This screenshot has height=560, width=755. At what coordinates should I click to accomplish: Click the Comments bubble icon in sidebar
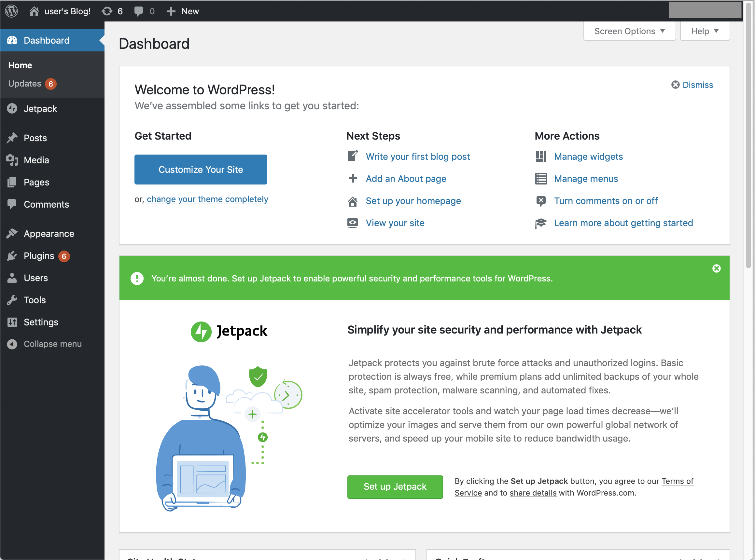(12, 204)
